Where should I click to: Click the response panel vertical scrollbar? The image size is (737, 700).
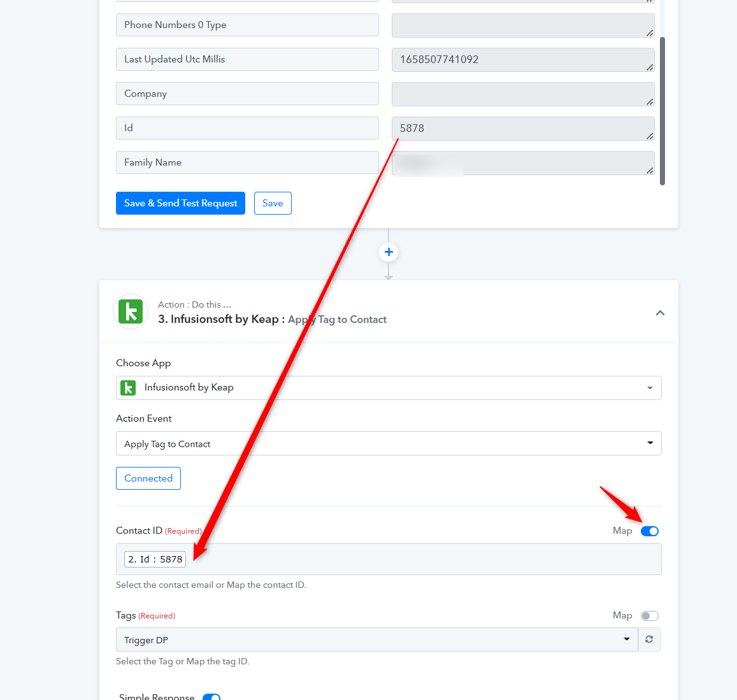662,111
